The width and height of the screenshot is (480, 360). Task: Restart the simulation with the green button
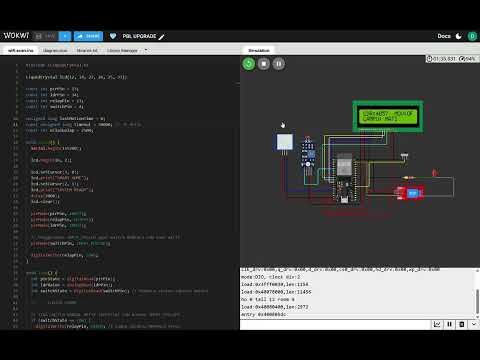(x=249, y=64)
